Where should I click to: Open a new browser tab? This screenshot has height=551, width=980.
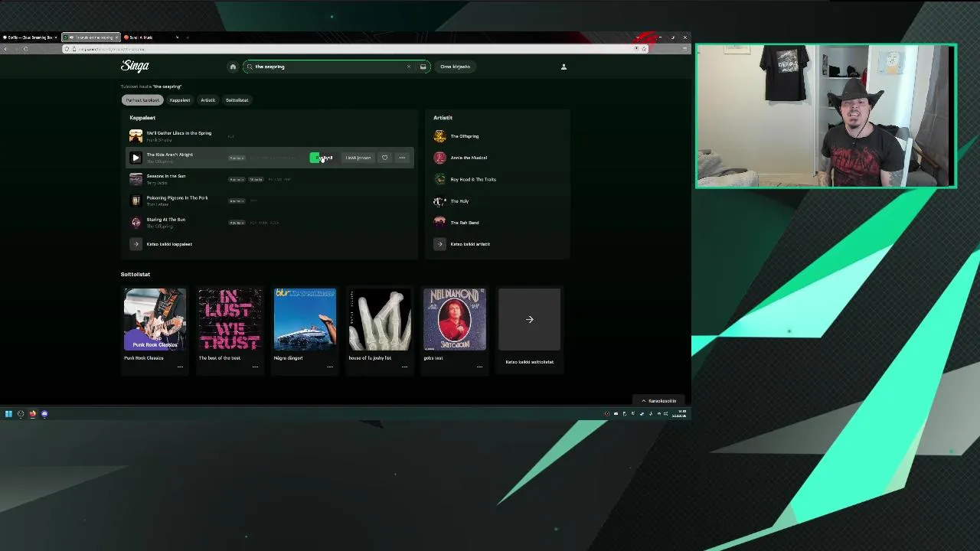click(x=188, y=37)
